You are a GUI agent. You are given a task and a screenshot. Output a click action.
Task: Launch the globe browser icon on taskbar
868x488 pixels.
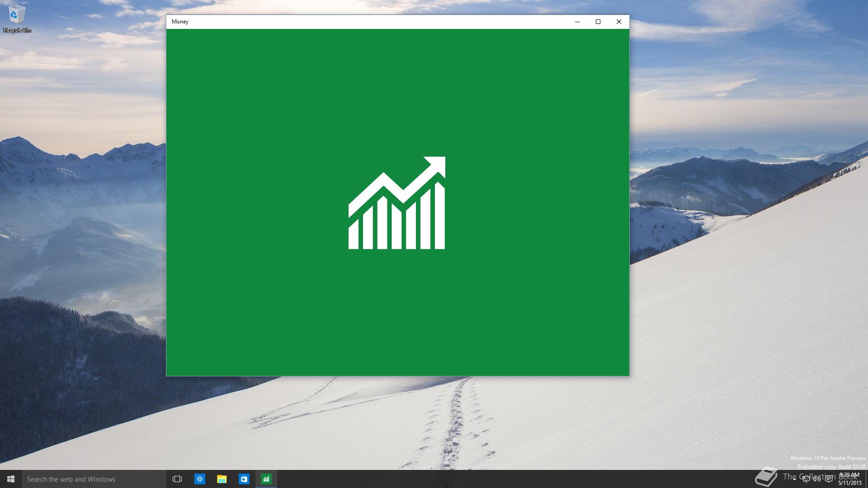199,479
